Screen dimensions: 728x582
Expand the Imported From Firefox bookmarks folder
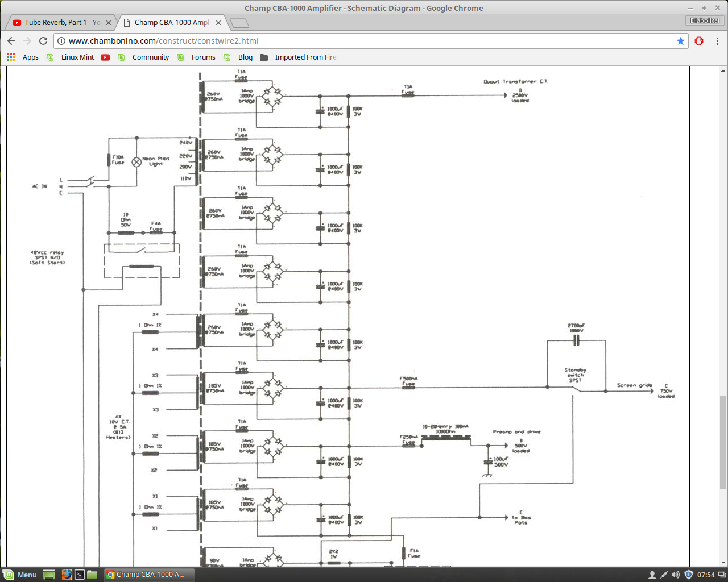(298, 57)
